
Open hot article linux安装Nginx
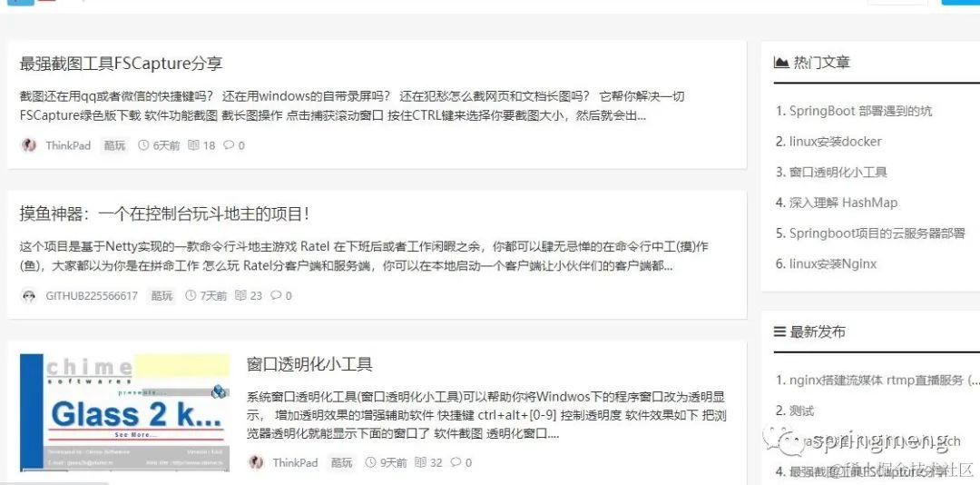[x=827, y=264]
